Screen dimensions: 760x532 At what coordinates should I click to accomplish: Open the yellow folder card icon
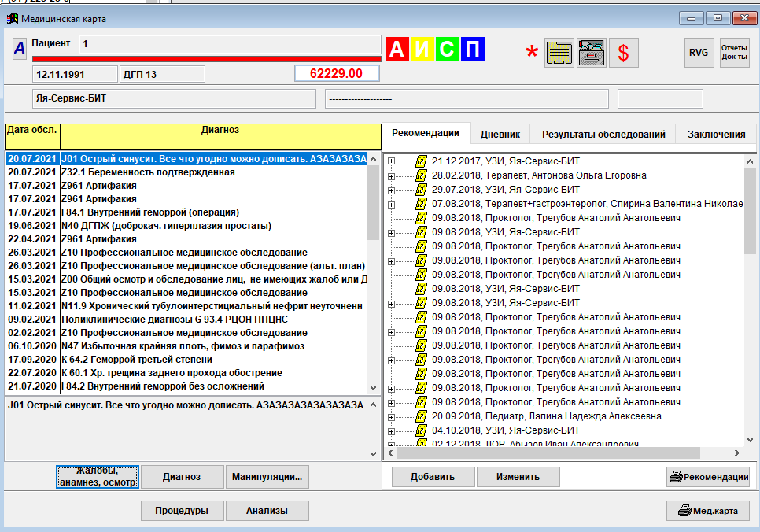pos(559,53)
